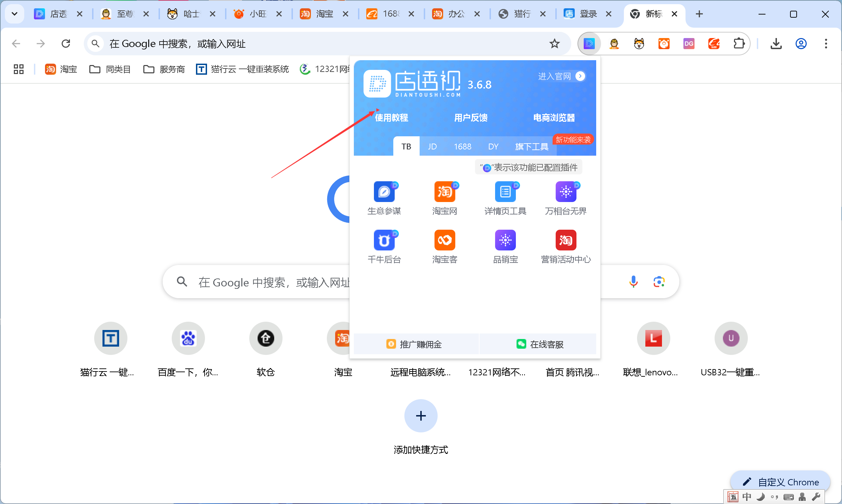Open the IME soft keyboard icon
The height and width of the screenshot is (504, 842).
point(788,497)
